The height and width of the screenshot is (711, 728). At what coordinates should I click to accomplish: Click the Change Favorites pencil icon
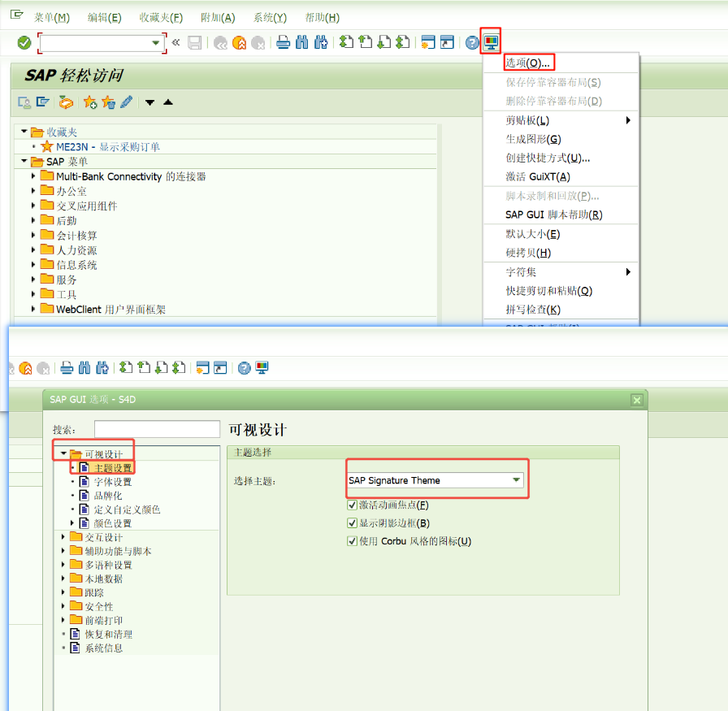pos(126,102)
